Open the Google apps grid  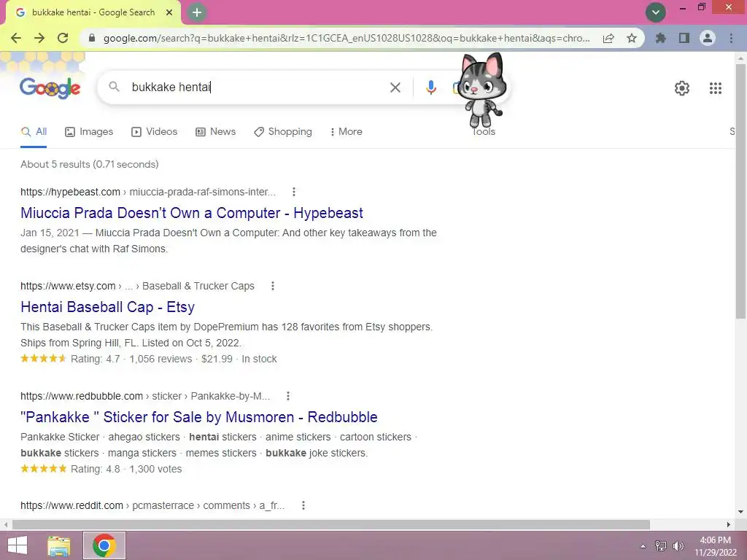pos(715,88)
